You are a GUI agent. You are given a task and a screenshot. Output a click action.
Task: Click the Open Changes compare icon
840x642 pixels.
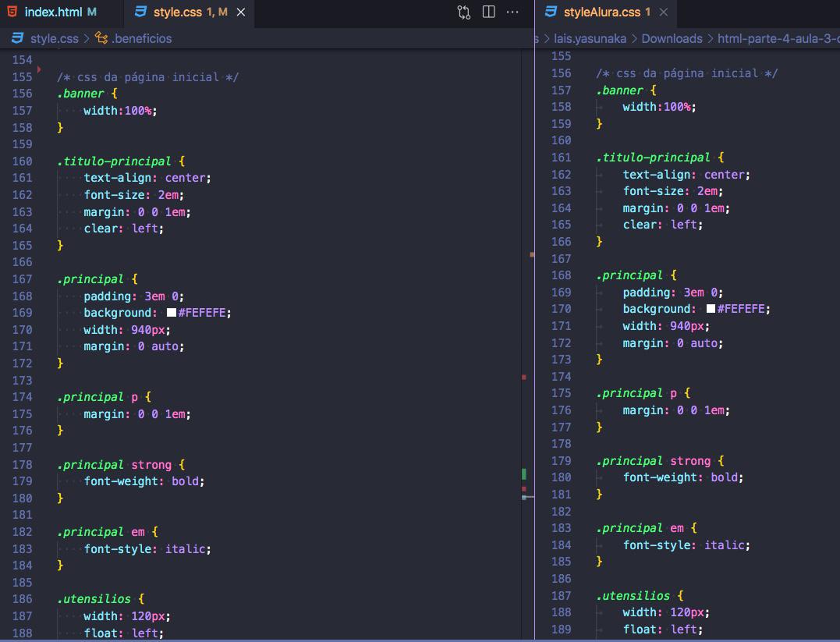tap(464, 12)
